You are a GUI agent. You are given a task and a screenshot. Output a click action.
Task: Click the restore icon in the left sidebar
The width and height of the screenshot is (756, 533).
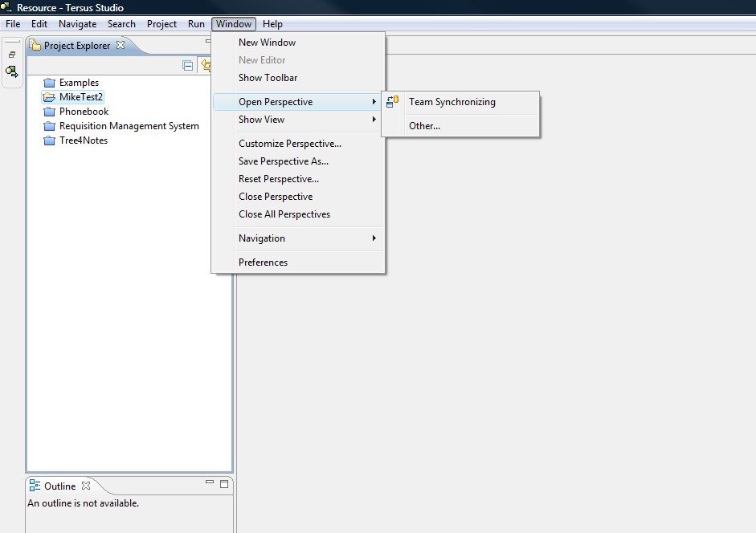pos(12,55)
